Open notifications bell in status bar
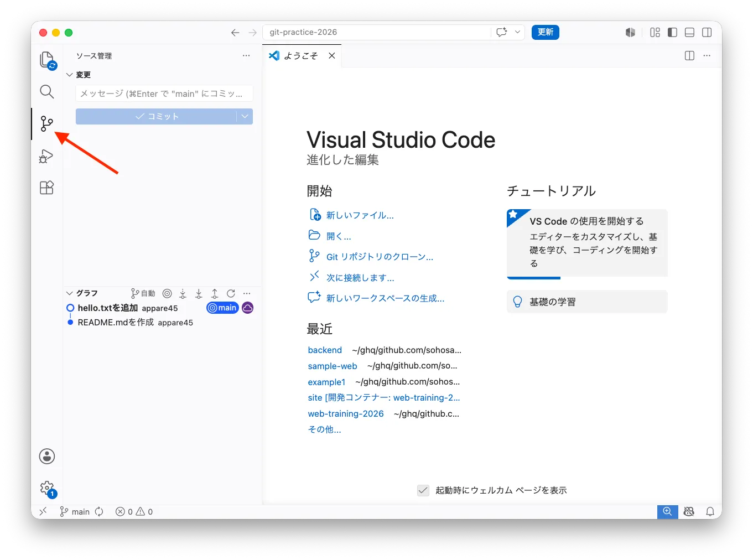This screenshot has width=753, height=560. point(710,512)
